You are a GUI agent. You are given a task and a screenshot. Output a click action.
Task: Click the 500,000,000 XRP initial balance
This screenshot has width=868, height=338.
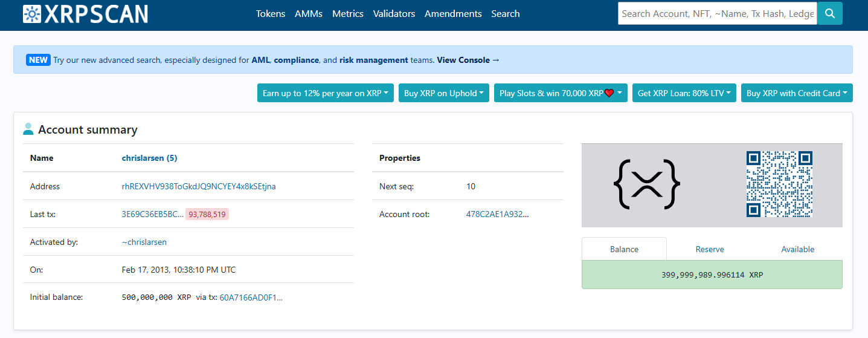point(156,297)
